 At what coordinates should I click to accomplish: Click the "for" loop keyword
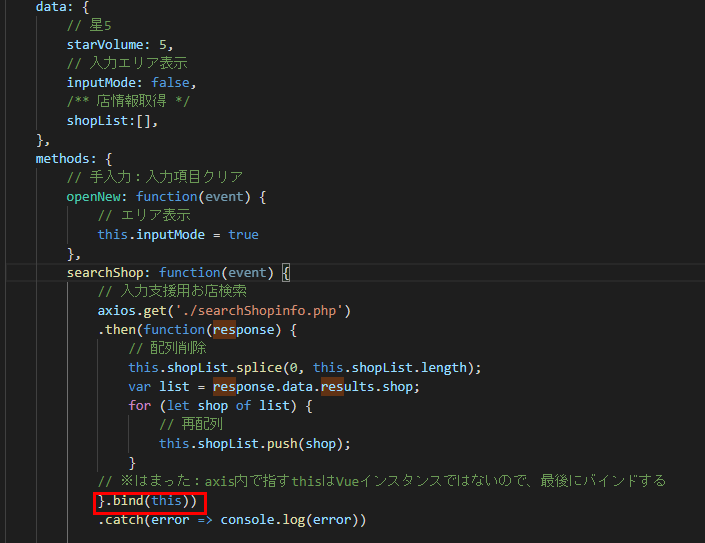[140, 405]
